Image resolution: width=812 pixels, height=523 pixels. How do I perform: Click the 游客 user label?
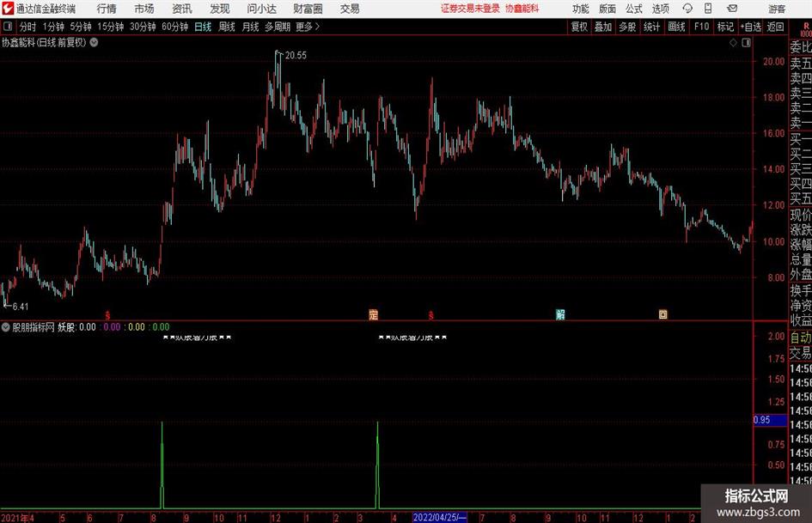point(776,9)
